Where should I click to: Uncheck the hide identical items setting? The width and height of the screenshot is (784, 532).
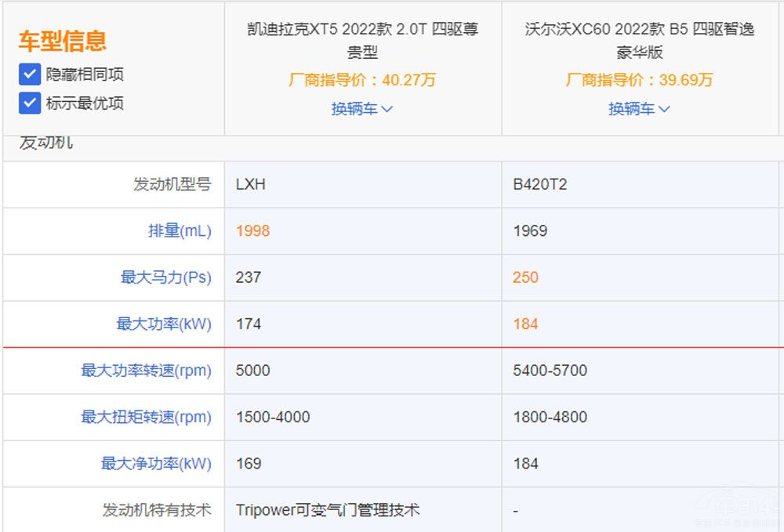pyautogui.click(x=29, y=75)
